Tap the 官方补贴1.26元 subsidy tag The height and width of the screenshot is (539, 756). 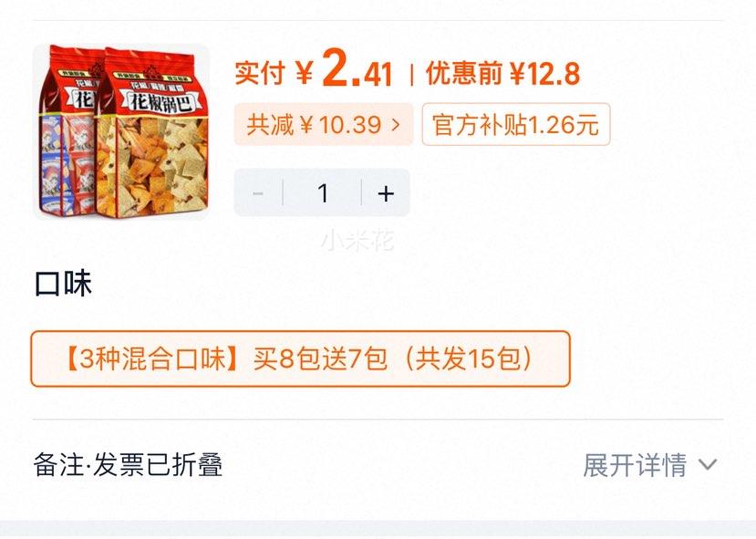click(516, 124)
